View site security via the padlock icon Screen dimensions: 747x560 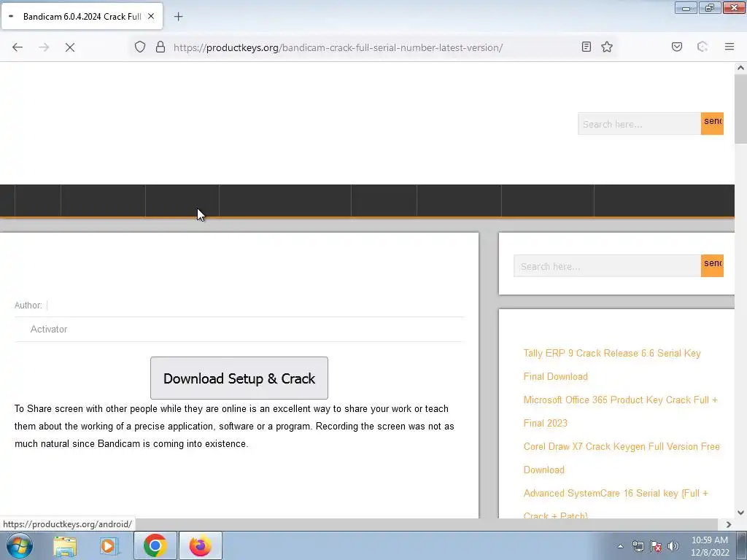point(160,47)
